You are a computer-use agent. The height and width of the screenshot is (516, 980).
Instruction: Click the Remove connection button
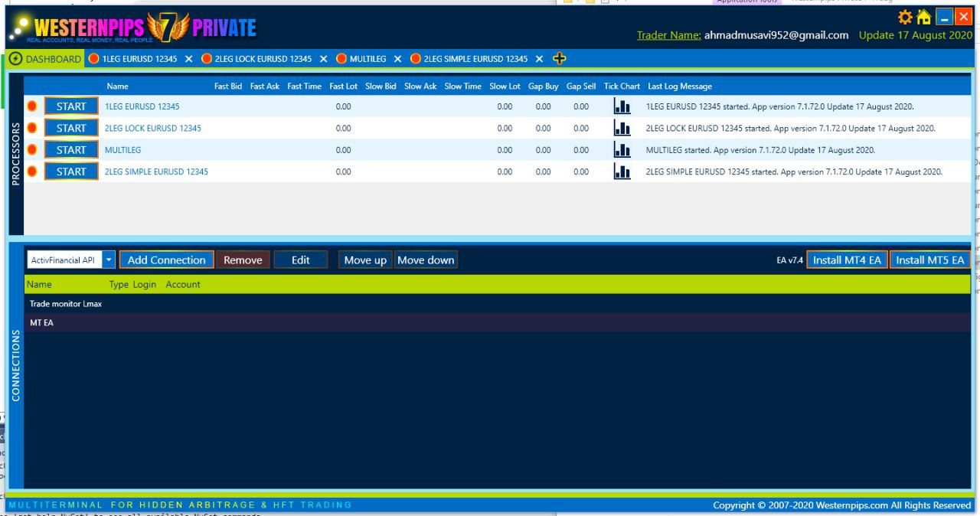(243, 260)
